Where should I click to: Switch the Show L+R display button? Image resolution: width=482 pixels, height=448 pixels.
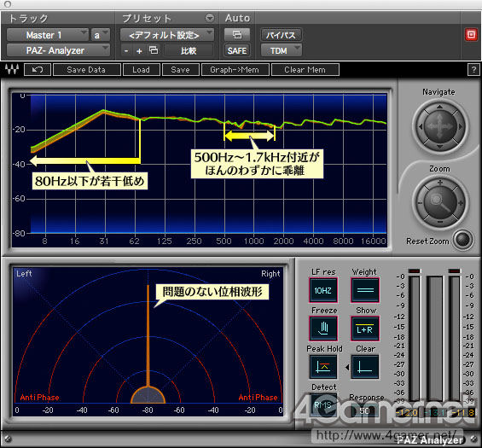coord(365,329)
